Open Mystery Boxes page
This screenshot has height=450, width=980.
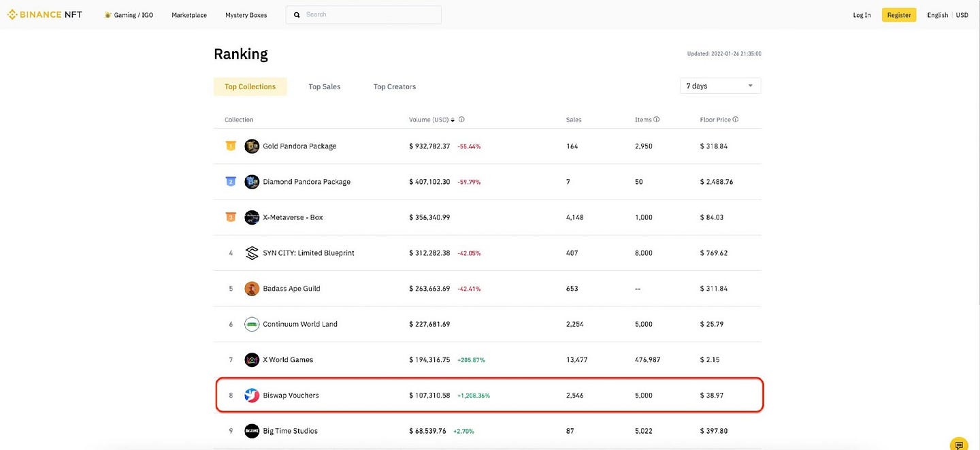[x=246, y=15]
